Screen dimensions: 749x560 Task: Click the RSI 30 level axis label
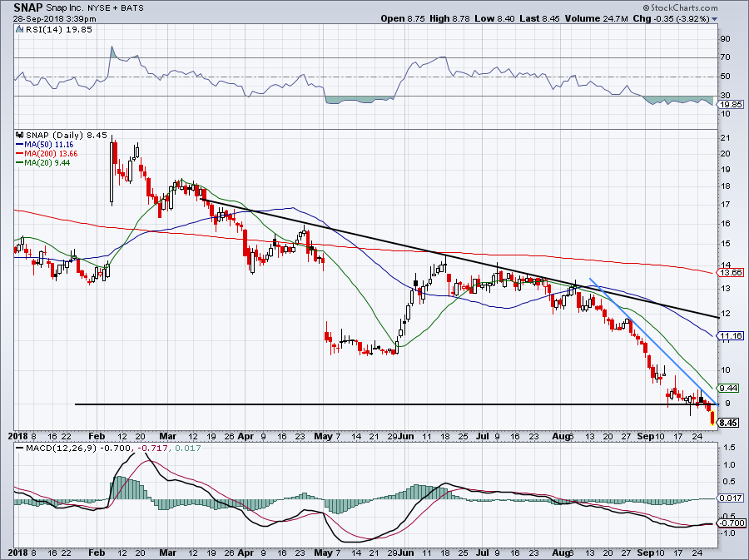pos(725,96)
